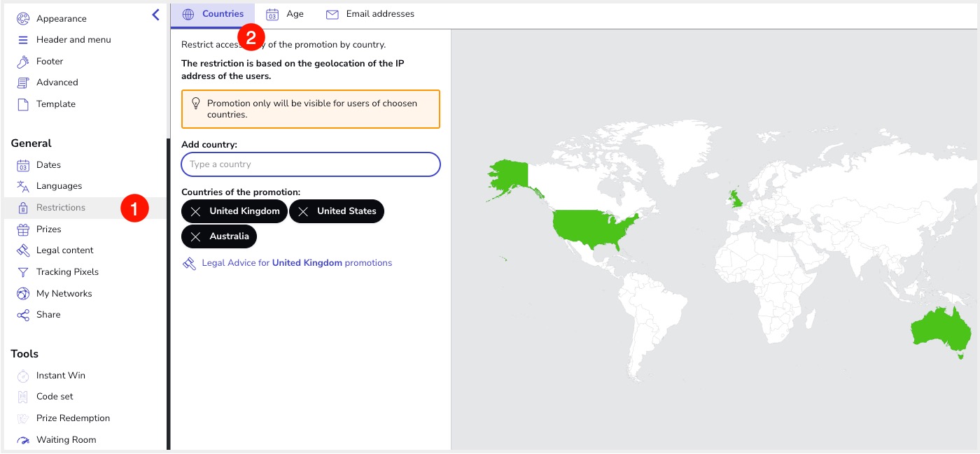The width and height of the screenshot is (980, 454).
Task: Open the Dates settings
Action: tap(48, 165)
